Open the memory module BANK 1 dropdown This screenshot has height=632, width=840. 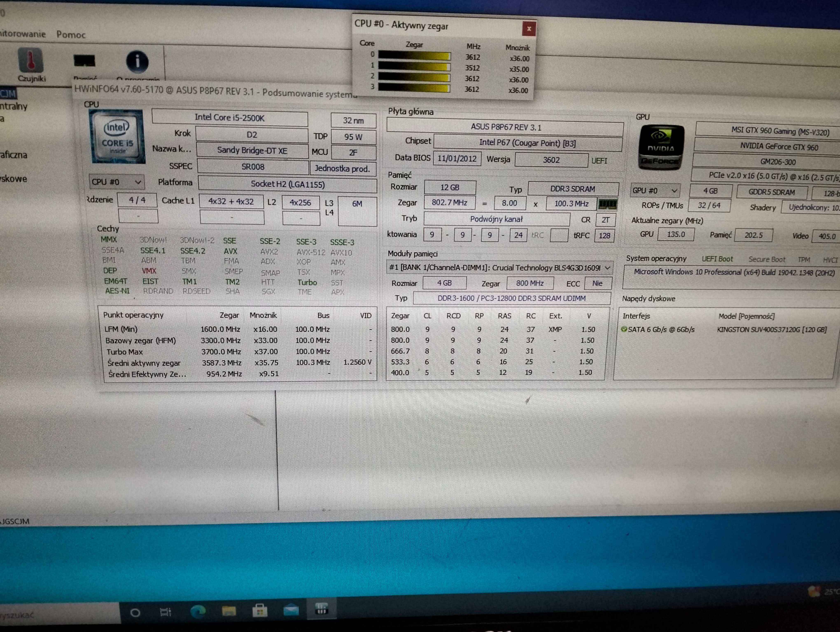[x=500, y=268]
